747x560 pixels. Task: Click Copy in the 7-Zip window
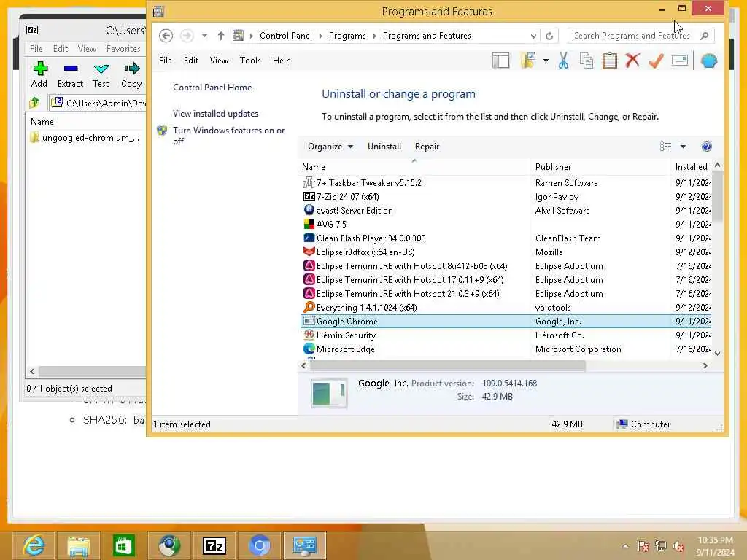coord(131,75)
